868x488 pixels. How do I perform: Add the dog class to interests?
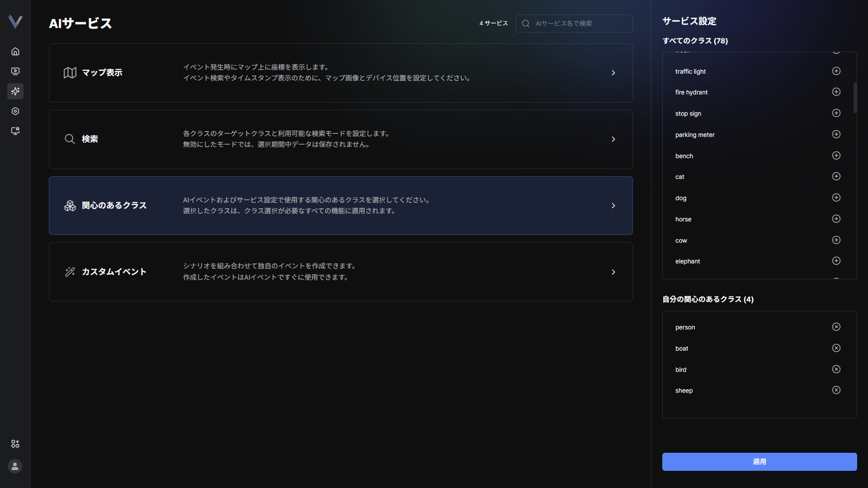pyautogui.click(x=836, y=197)
